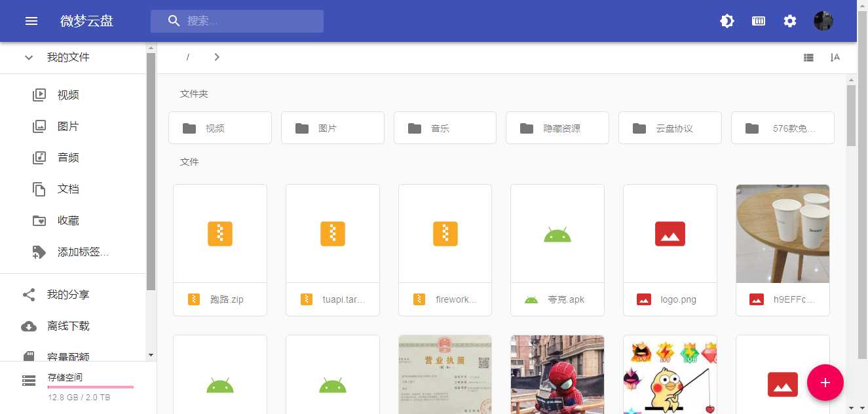
Task: Select 音频 in the sidebar
Action: [73, 157]
